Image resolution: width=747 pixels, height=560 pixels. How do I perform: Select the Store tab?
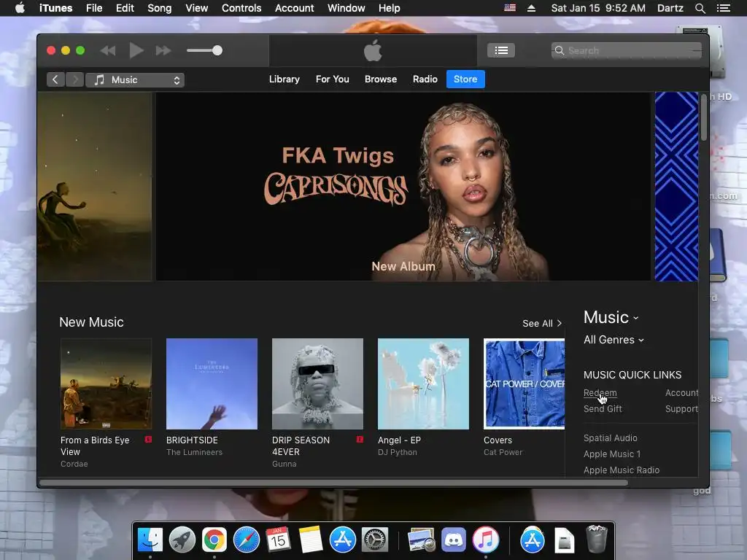[x=465, y=79]
